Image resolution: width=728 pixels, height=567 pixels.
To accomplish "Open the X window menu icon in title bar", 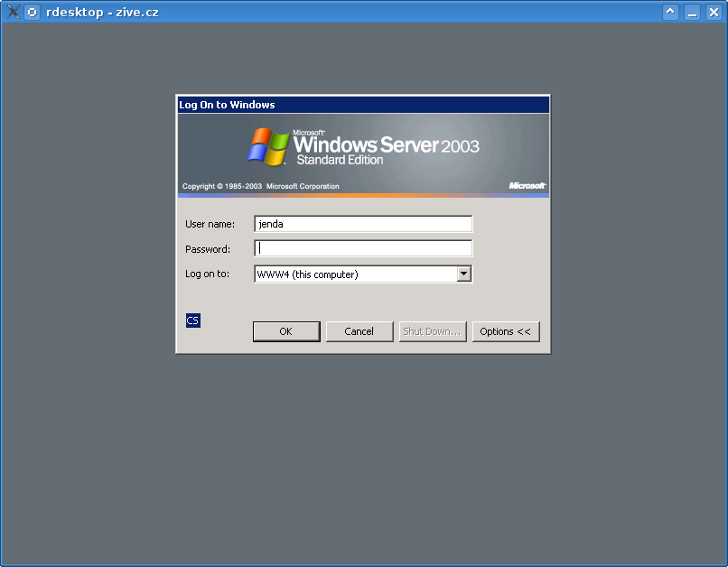I will pyautogui.click(x=14, y=12).
